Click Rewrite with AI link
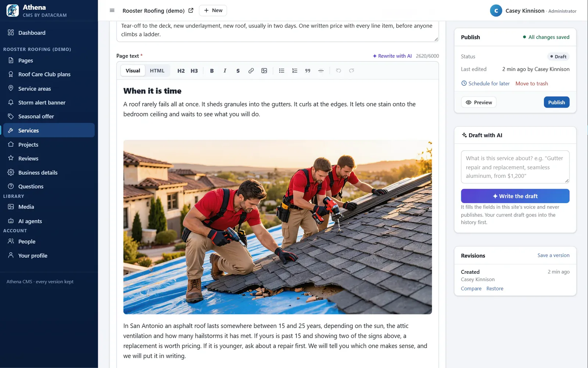588x368 pixels. [392, 56]
